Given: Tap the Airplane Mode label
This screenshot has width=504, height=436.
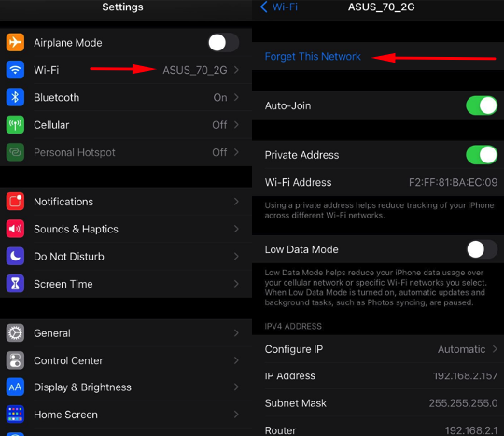Looking at the screenshot, I should [x=68, y=42].
